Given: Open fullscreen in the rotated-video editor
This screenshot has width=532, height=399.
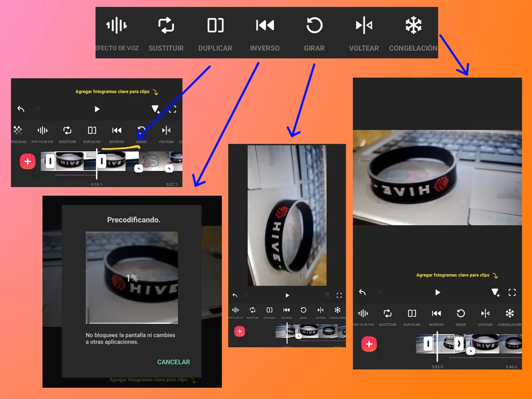Looking at the screenshot, I should [339, 296].
